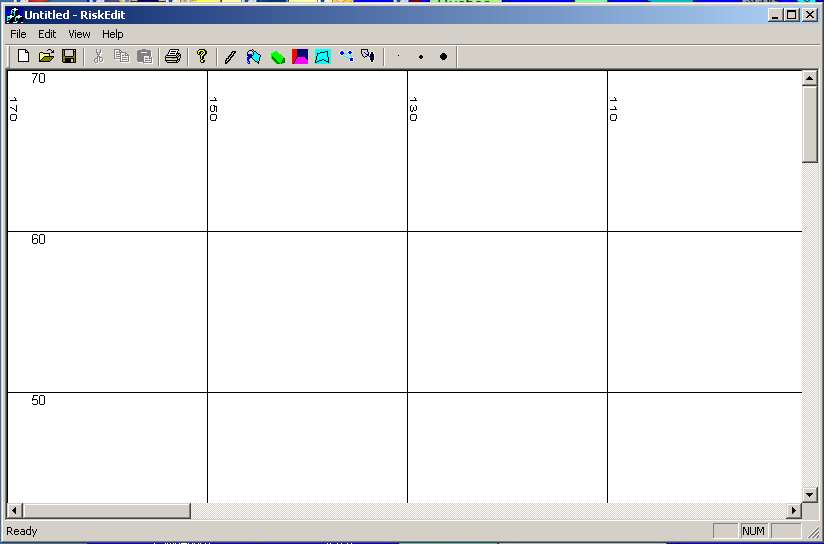Choose the largest dot pen size

(444, 56)
